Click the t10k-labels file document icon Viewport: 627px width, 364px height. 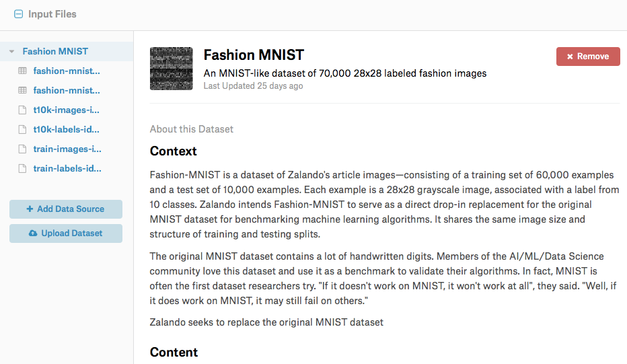(x=22, y=130)
